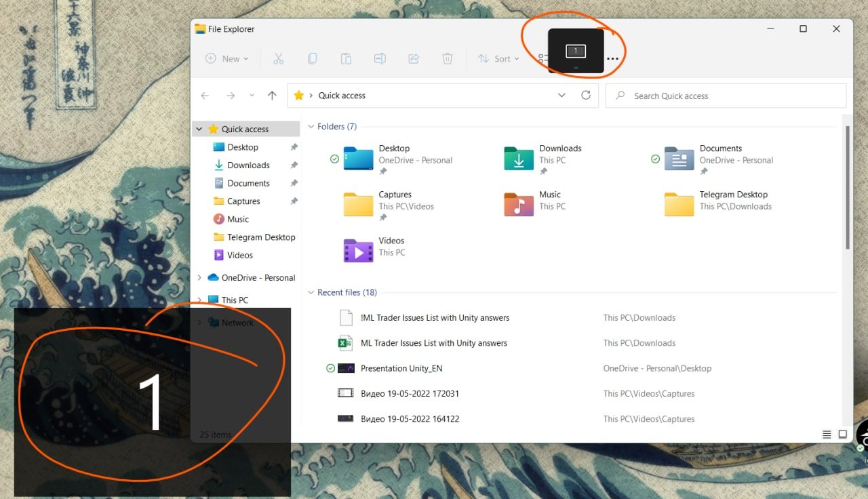Go back with the Back arrow
Viewport: 868px width, 499px height.
(205, 96)
